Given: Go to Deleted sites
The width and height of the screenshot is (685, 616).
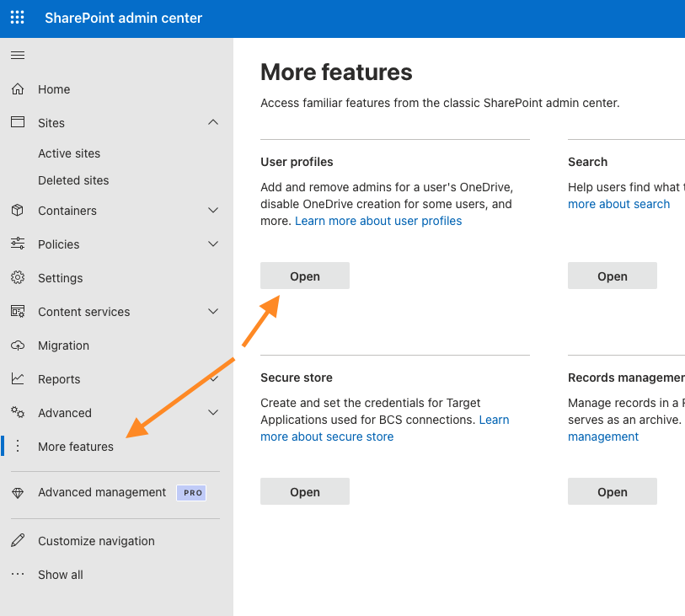Looking at the screenshot, I should pos(73,180).
